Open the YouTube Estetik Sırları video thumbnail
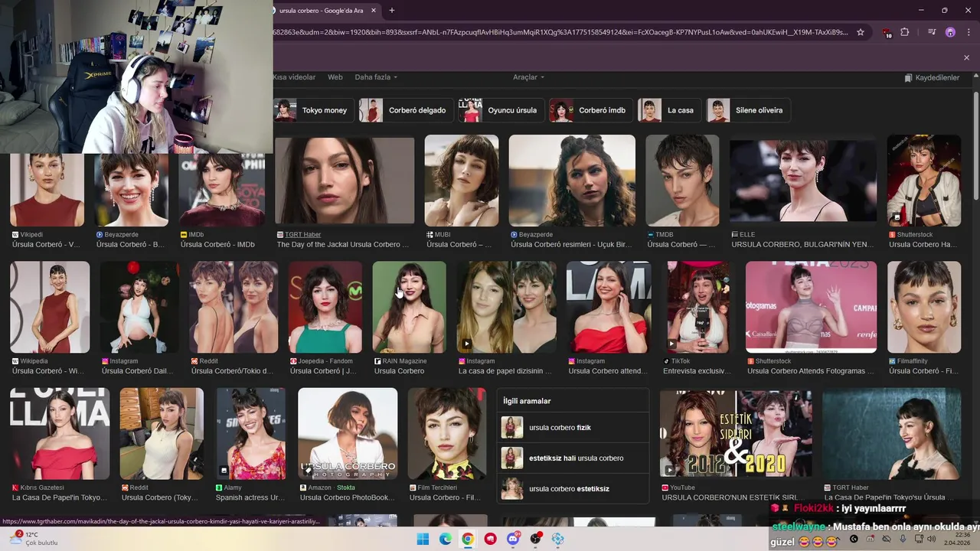 pyautogui.click(x=736, y=434)
